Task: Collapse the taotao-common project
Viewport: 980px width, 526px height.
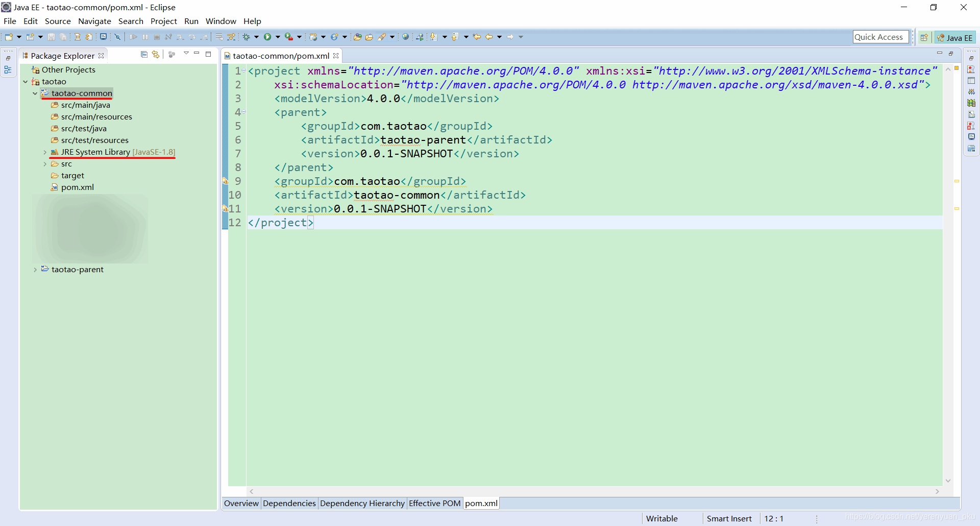Action: click(35, 93)
